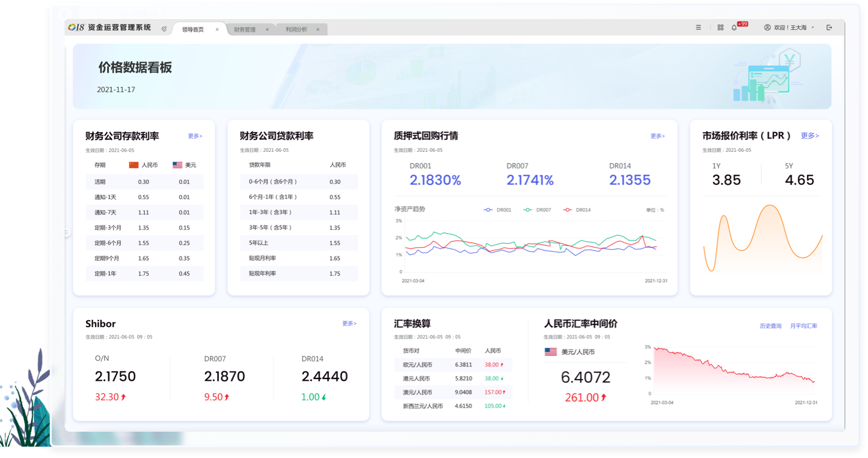The width and height of the screenshot is (868, 458).
Task: Open 更多> in 市场报价利率 LPR card
Action: tap(809, 136)
